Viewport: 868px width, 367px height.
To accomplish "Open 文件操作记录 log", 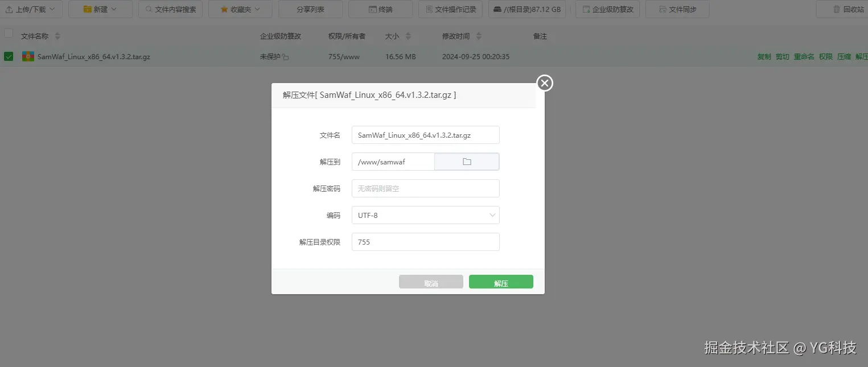I will tap(451, 9).
